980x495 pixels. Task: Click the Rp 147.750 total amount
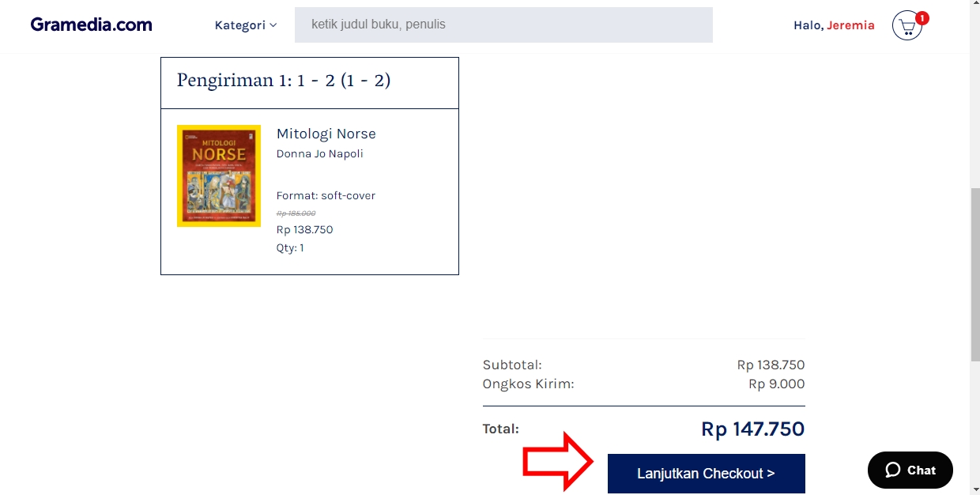[752, 429]
